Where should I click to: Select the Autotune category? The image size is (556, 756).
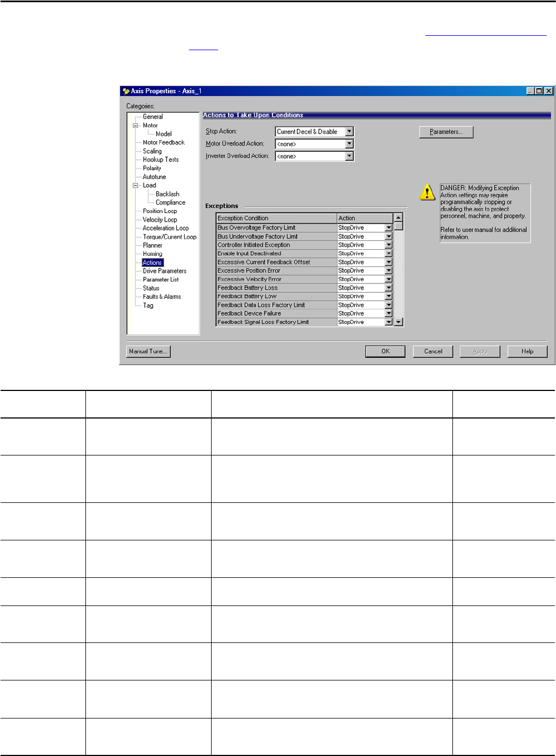coord(154,177)
